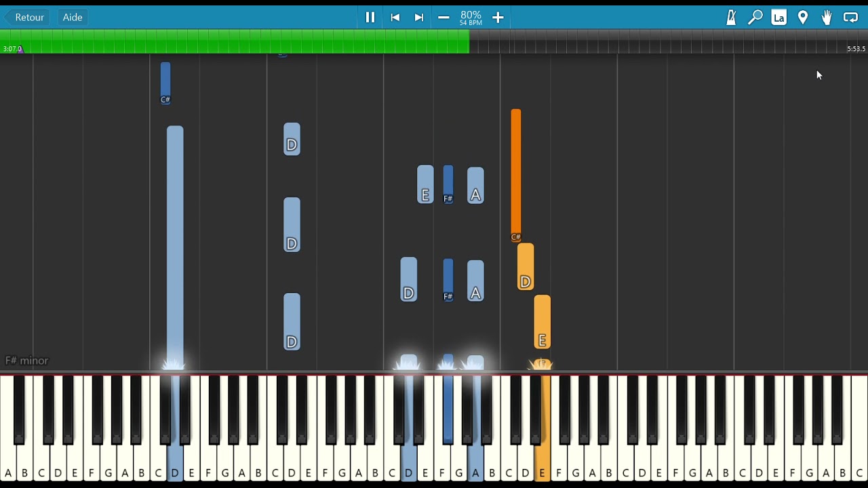Select the orange D falling note
The image size is (868, 488).
coord(526,267)
